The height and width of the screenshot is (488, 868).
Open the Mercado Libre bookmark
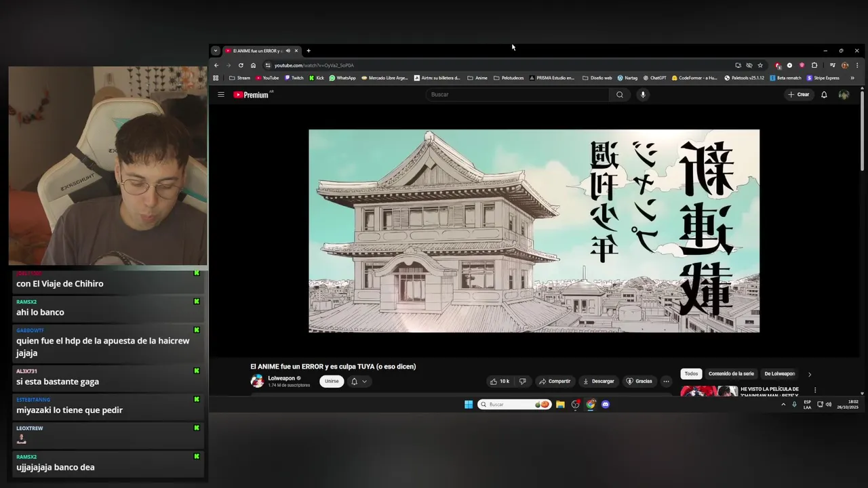pyautogui.click(x=385, y=78)
